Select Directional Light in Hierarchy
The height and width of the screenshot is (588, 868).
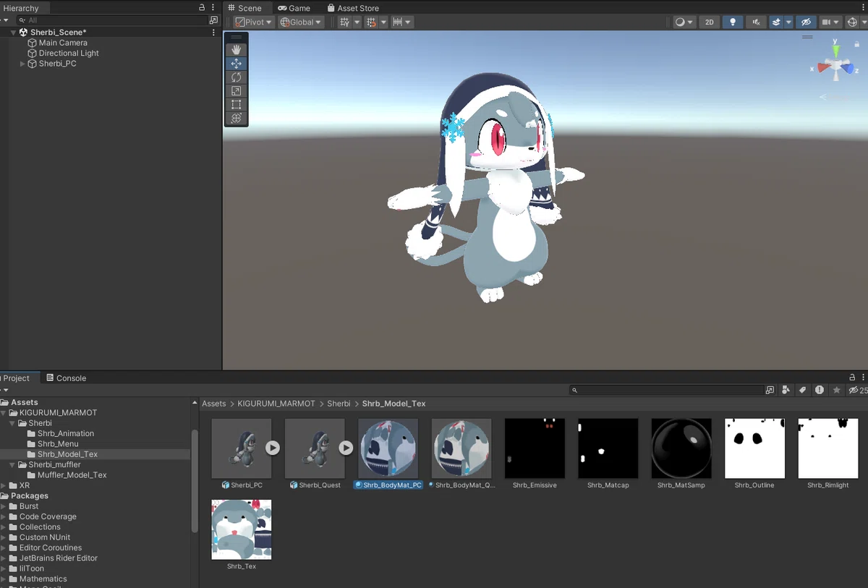[69, 54]
